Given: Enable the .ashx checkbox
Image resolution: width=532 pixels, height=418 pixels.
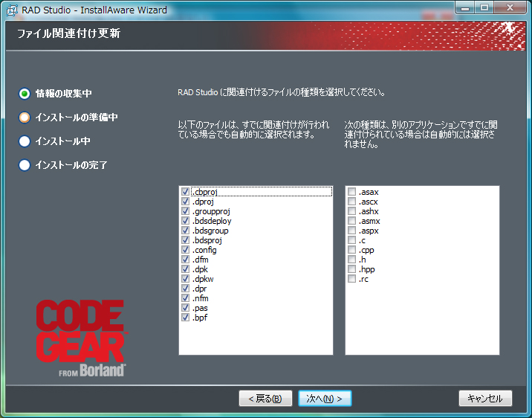Looking at the screenshot, I should point(352,211).
